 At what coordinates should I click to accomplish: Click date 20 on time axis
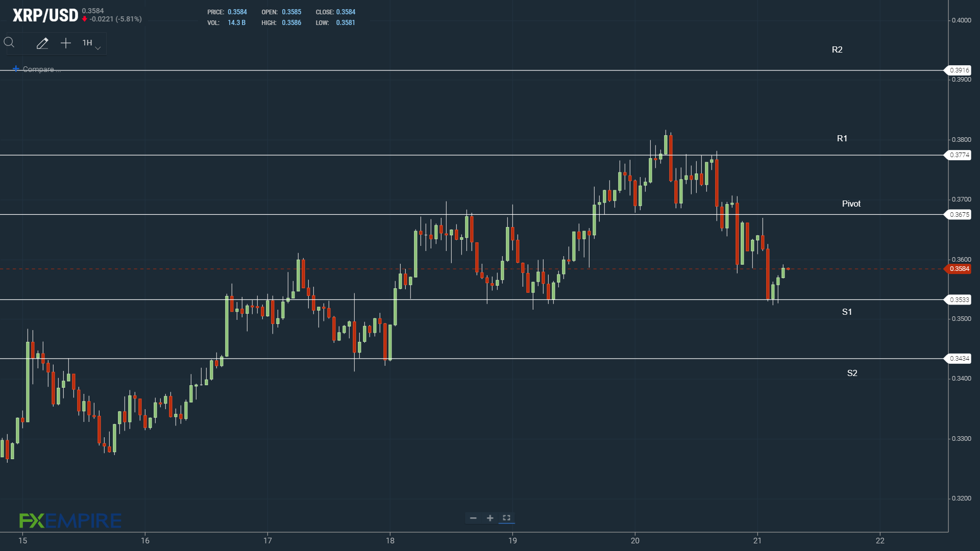tap(635, 541)
